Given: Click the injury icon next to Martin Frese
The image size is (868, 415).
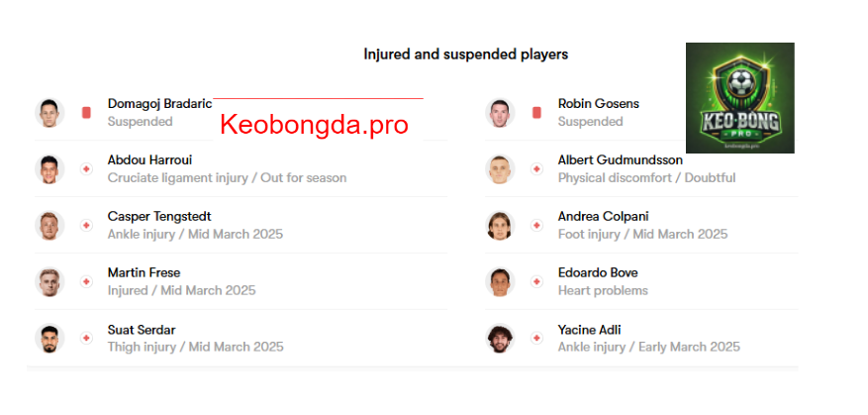Looking at the screenshot, I should coord(86,281).
